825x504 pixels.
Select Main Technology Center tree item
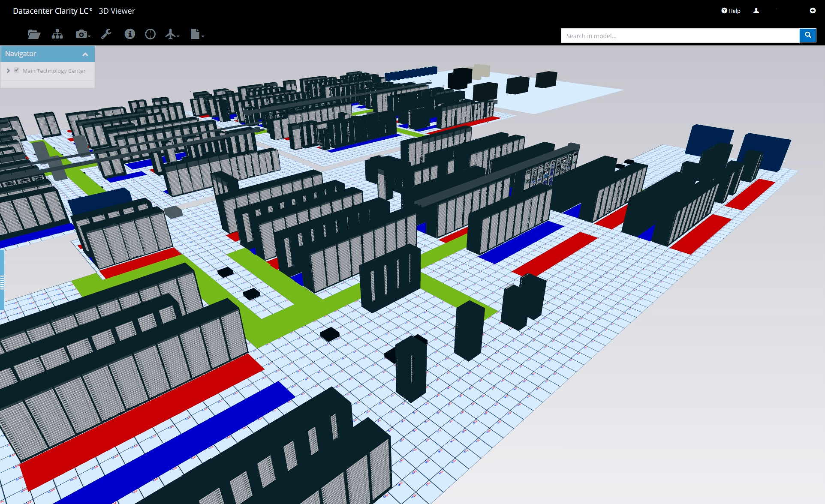(54, 71)
